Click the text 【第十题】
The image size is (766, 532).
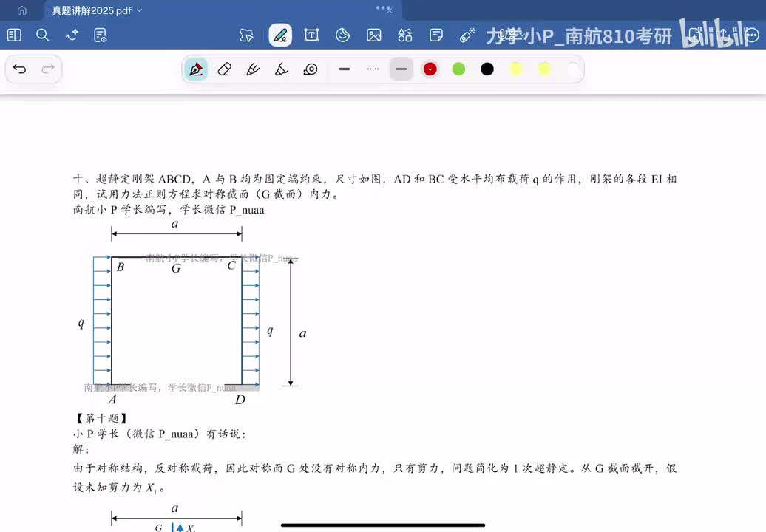click(101, 418)
